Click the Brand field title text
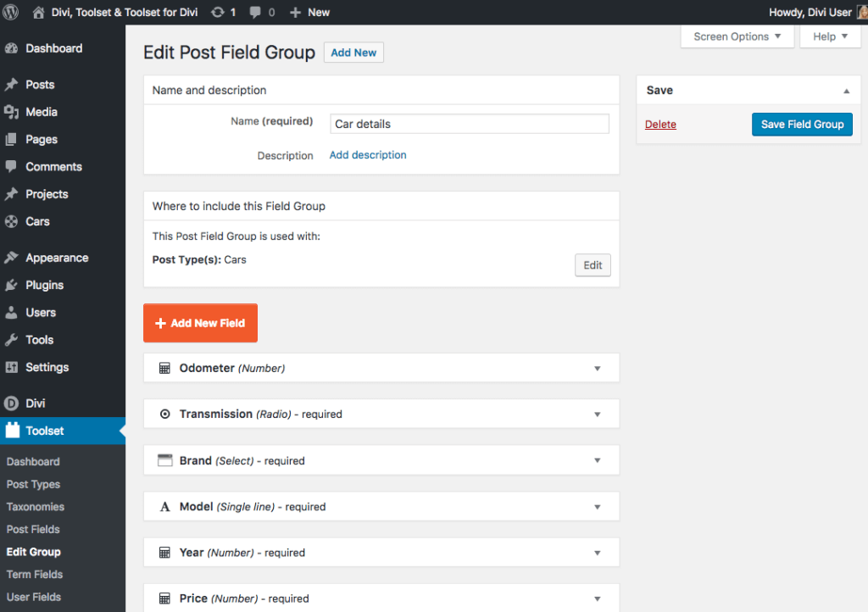This screenshot has height=612, width=868. 196,460
